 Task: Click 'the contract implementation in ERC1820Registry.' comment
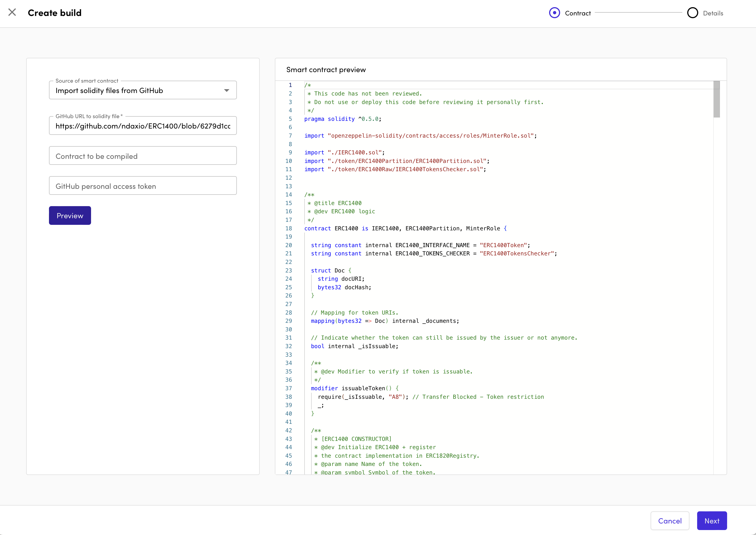coord(397,456)
